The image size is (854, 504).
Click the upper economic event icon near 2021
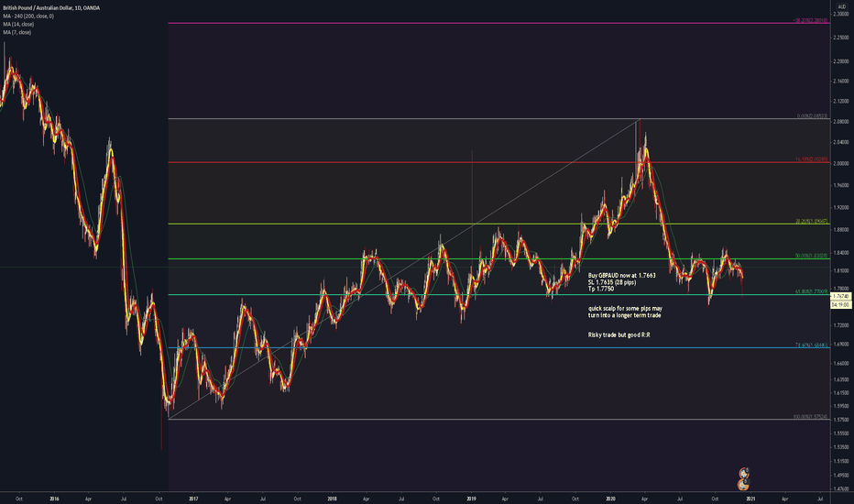[x=743, y=473]
